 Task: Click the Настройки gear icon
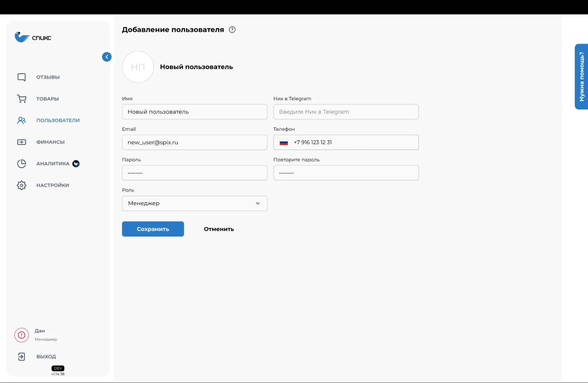(21, 185)
